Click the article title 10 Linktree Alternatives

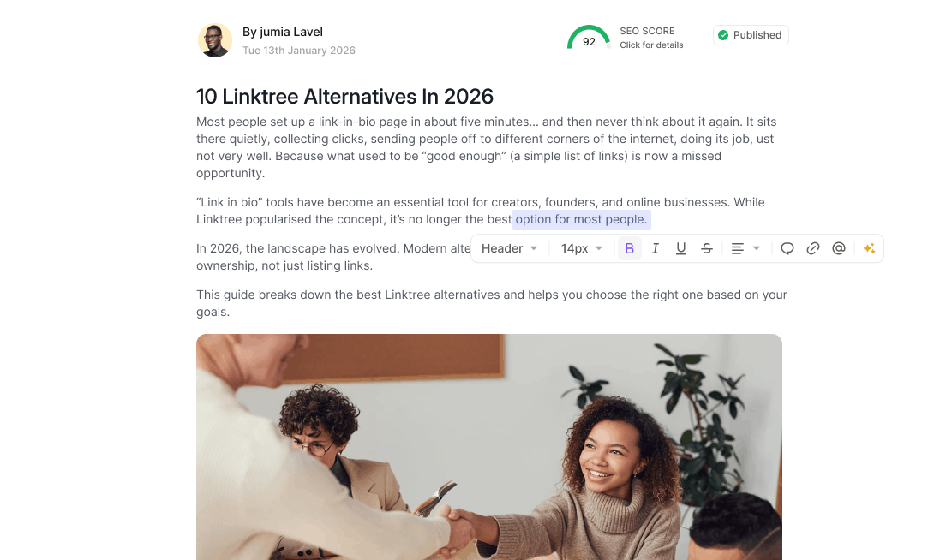pyautogui.click(x=344, y=97)
